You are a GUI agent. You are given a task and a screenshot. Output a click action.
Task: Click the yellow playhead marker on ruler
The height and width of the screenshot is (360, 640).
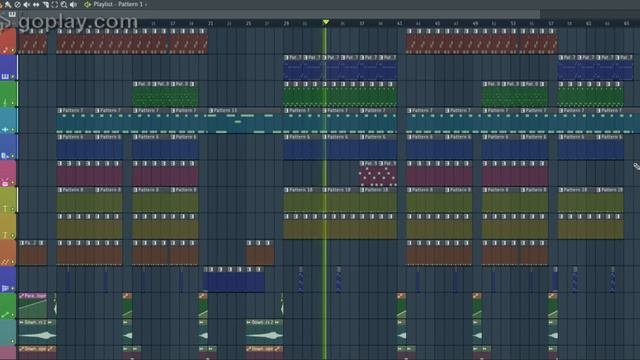pyautogui.click(x=325, y=22)
